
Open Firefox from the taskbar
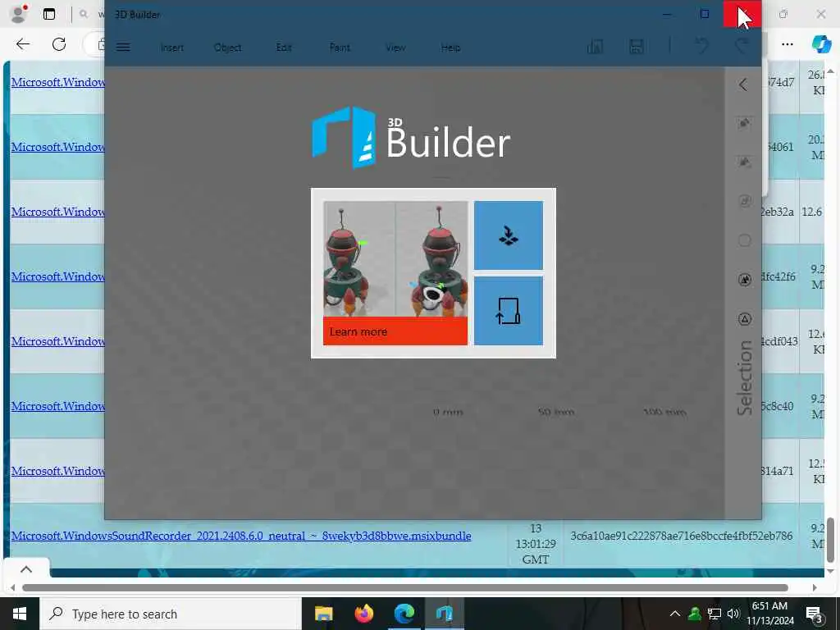pyautogui.click(x=363, y=614)
